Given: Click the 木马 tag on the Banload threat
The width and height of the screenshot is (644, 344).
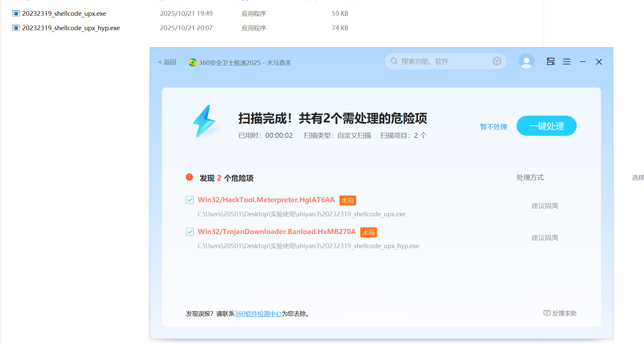Looking at the screenshot, I should coord(369,232).
